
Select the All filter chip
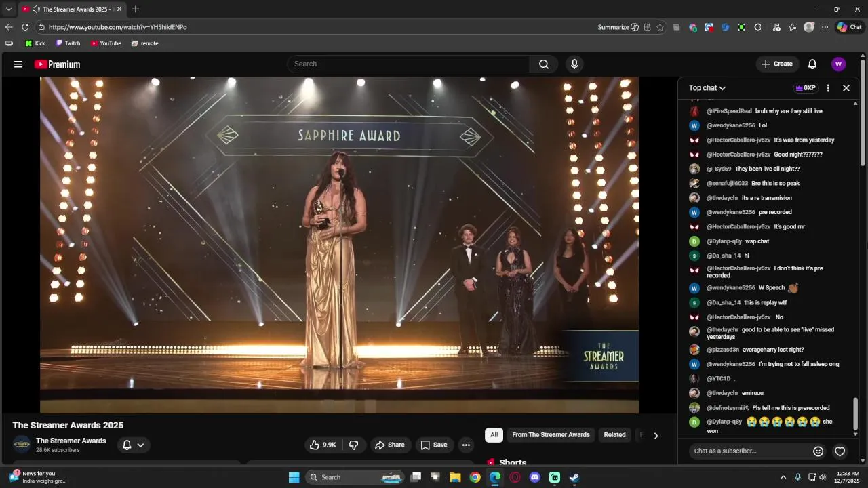click(494, 435)
